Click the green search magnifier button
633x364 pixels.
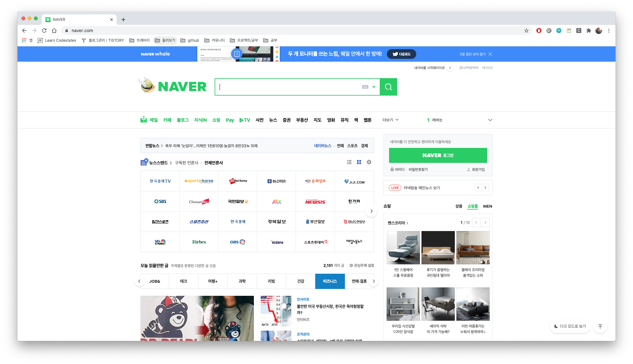pos(388,87)
